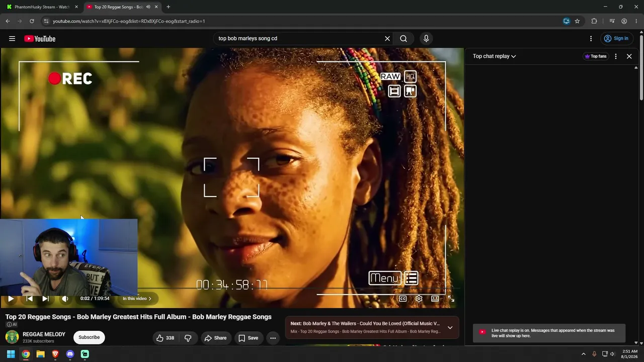Open the system tray volume control
The image size is (644, 362).
pos(612,354)
